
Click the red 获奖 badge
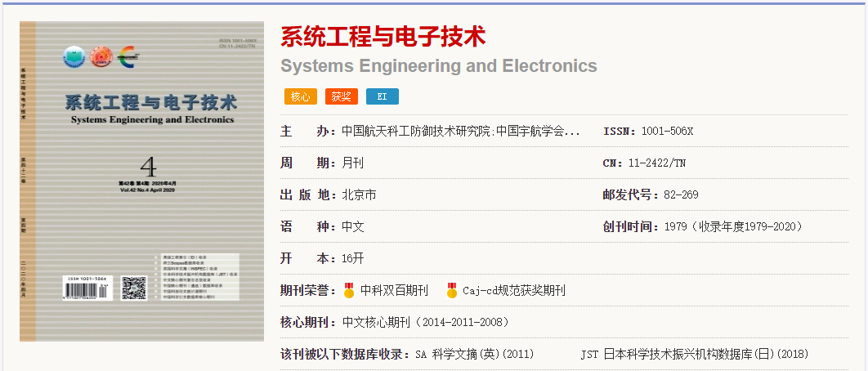coord(342,96)
